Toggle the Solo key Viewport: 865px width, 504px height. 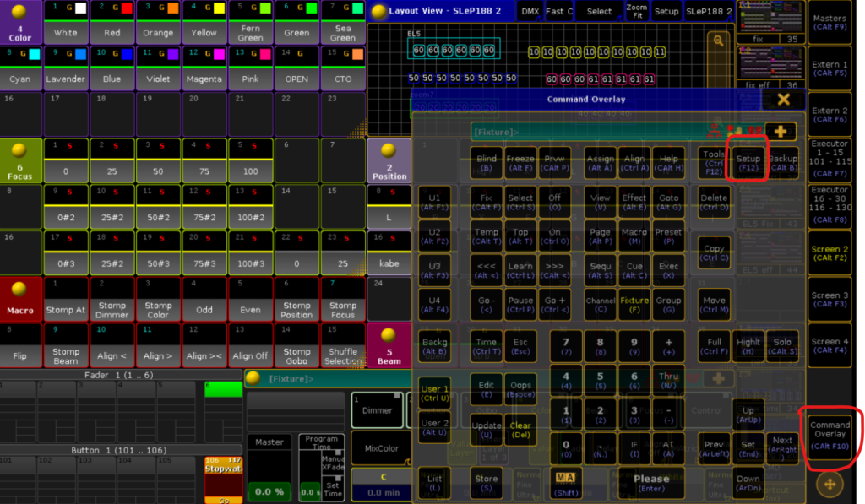point(782,346)
